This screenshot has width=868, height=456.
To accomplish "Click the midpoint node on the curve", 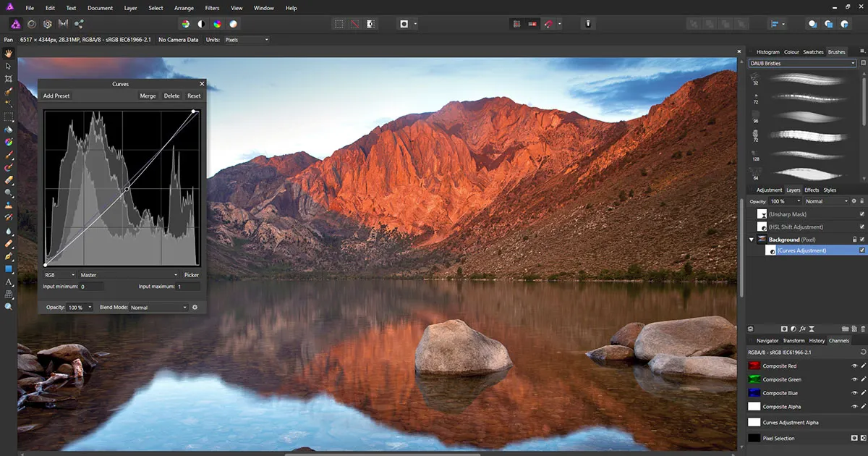I will point(127,189).
